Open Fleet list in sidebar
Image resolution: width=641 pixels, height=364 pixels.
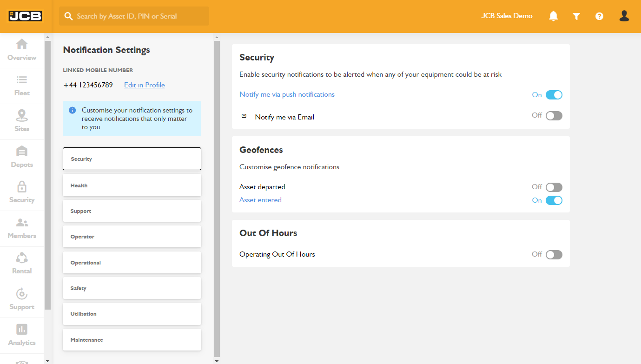22,86
